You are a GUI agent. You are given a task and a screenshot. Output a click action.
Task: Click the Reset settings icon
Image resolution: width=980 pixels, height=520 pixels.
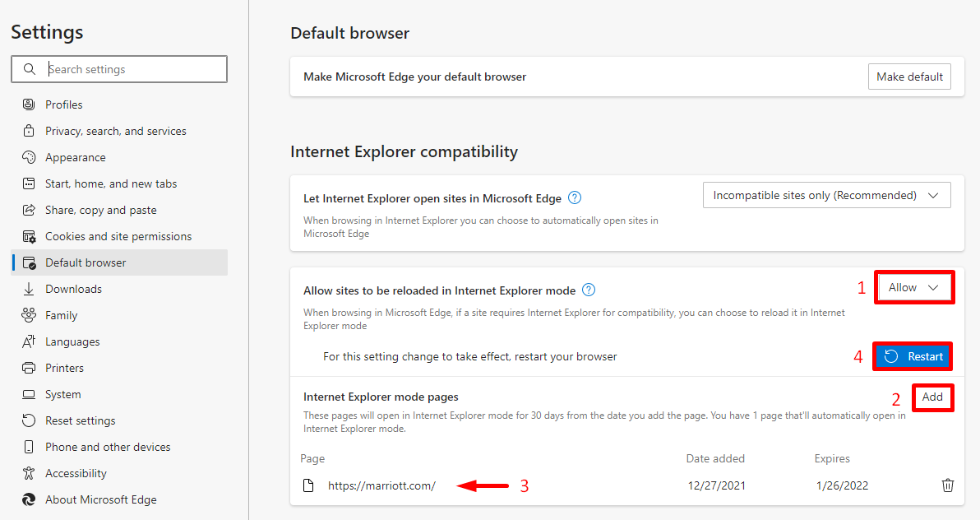point(29,420)
